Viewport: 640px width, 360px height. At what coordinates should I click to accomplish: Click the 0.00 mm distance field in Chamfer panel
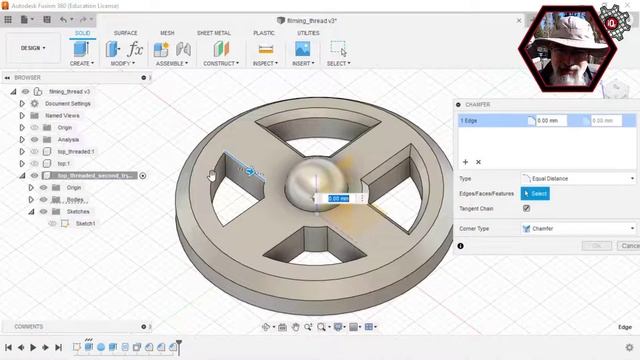click(x=551, y=120)
